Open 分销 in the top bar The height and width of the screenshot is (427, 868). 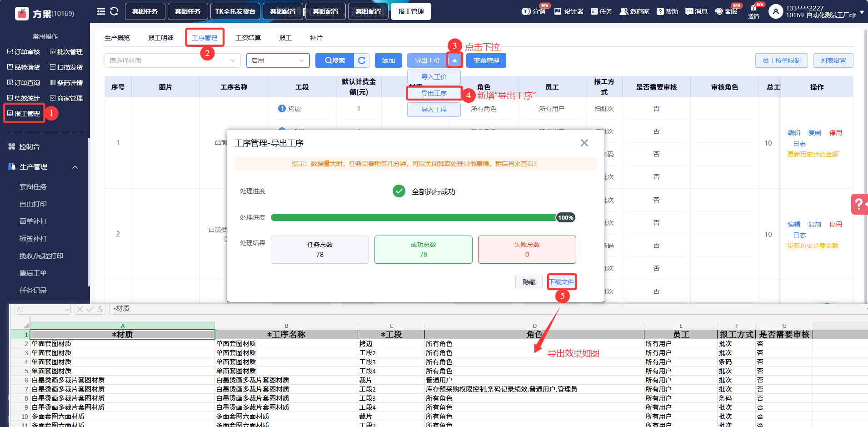click(534, 11)
